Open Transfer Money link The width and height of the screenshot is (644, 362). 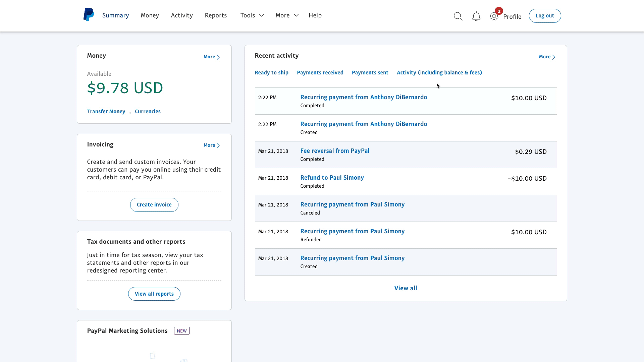[x=106, y=112]
